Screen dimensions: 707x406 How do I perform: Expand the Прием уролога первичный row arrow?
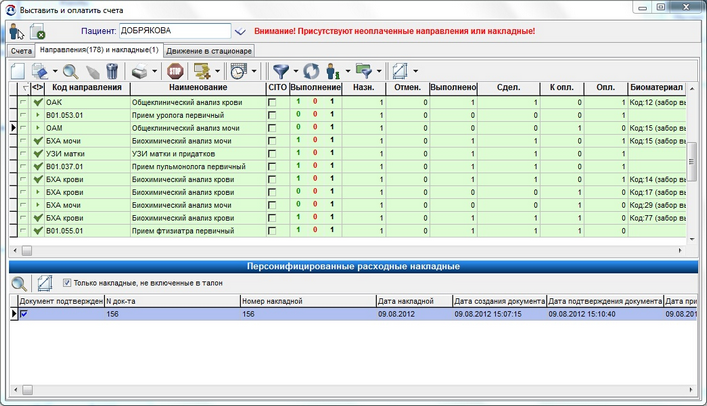coord(38,115)
